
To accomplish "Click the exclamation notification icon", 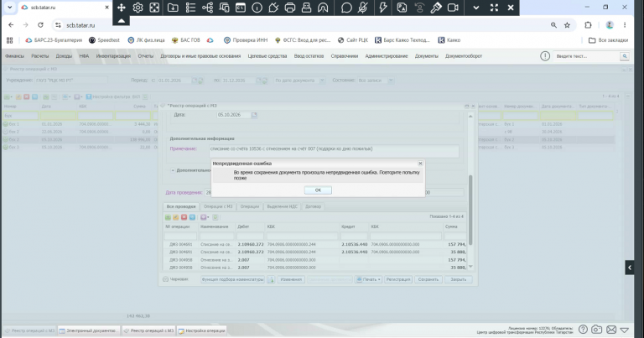I will 544,56.
